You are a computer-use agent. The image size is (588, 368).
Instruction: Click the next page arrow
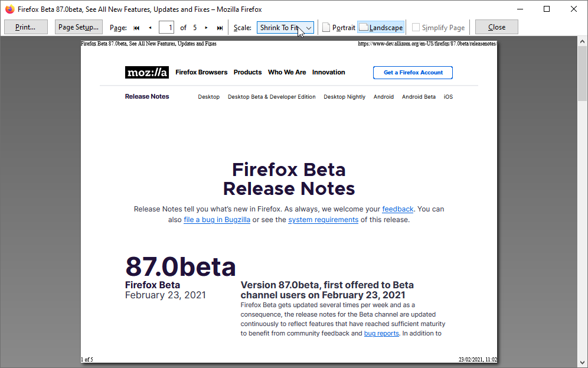[206, 28]
